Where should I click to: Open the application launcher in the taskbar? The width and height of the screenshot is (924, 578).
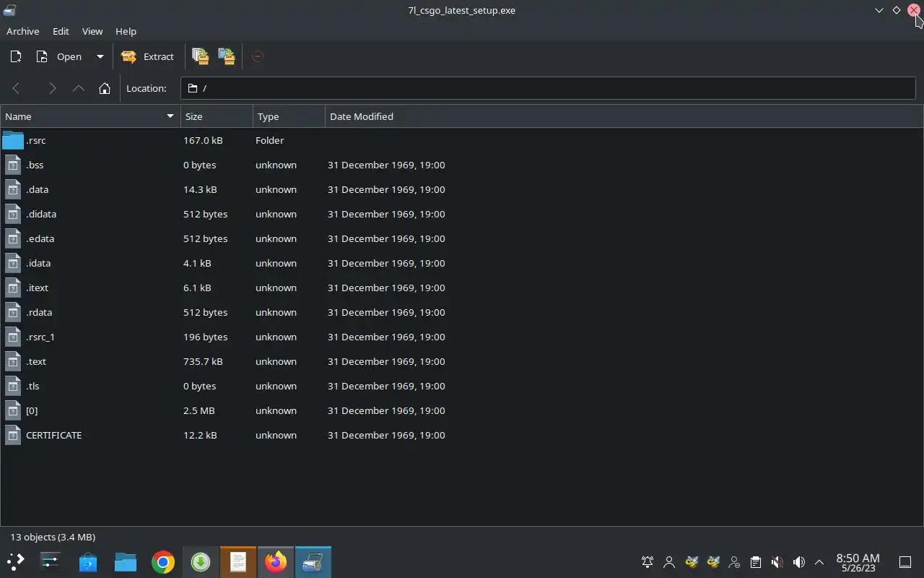click(x=16, y=561)
